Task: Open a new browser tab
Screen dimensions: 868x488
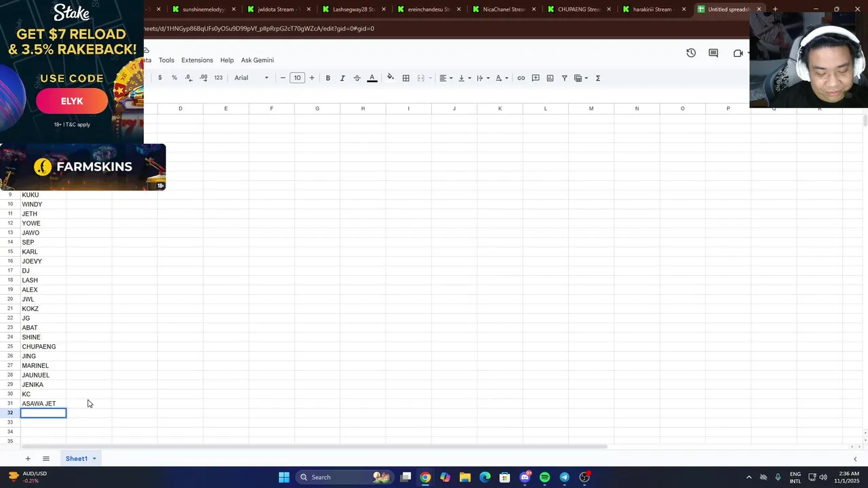Action: point(775,9)
